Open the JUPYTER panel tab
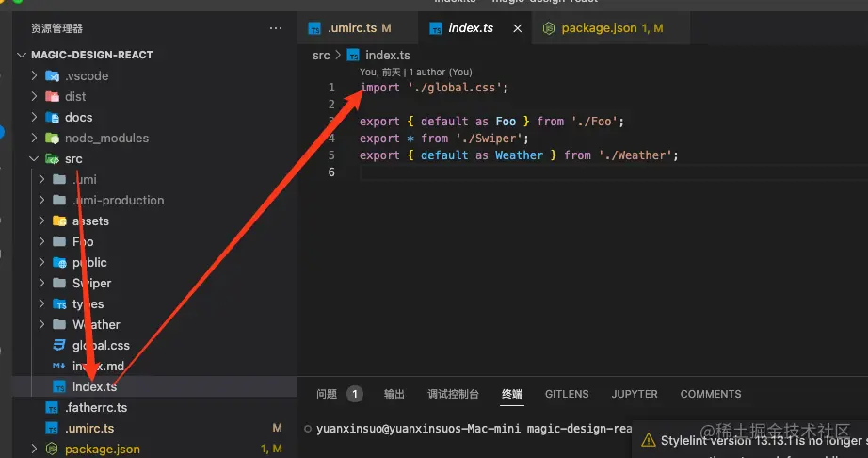868x458 pixels. [635, 394]
